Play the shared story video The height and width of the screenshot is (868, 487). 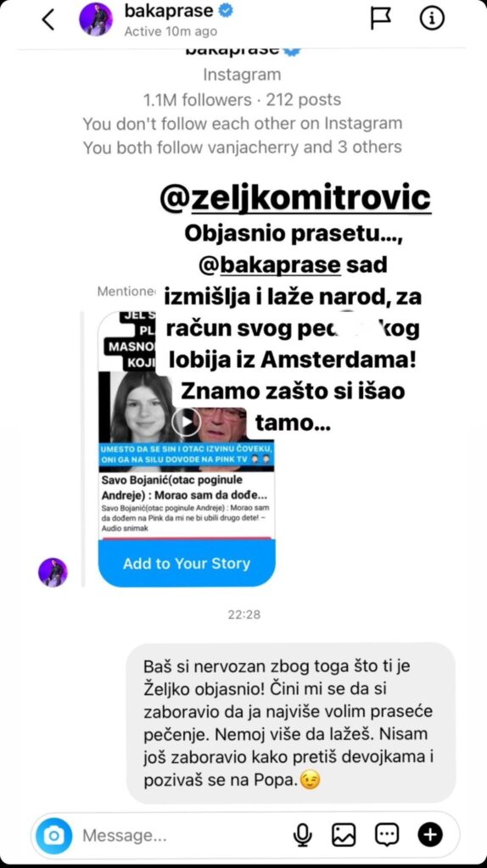click(186, 422)
